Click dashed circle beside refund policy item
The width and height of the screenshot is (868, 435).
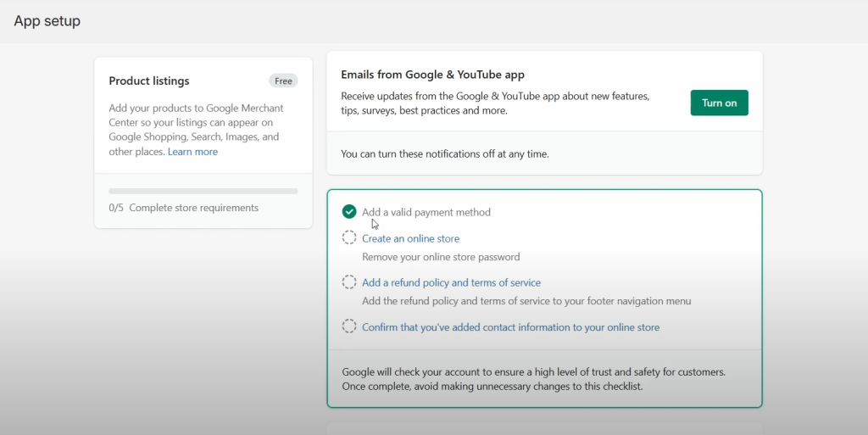click(x=349, y=282)
